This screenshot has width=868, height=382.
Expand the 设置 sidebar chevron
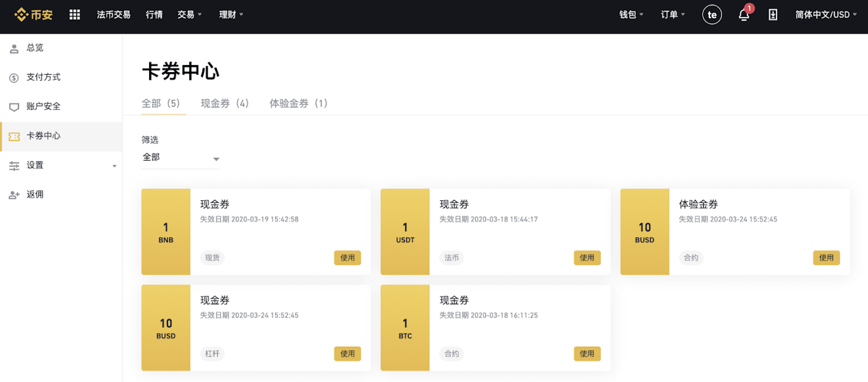tap(114, 166)
